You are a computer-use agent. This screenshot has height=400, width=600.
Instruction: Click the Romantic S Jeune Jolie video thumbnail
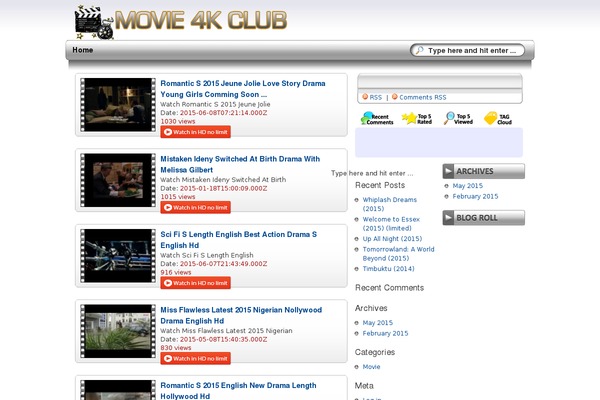(118, 105)
